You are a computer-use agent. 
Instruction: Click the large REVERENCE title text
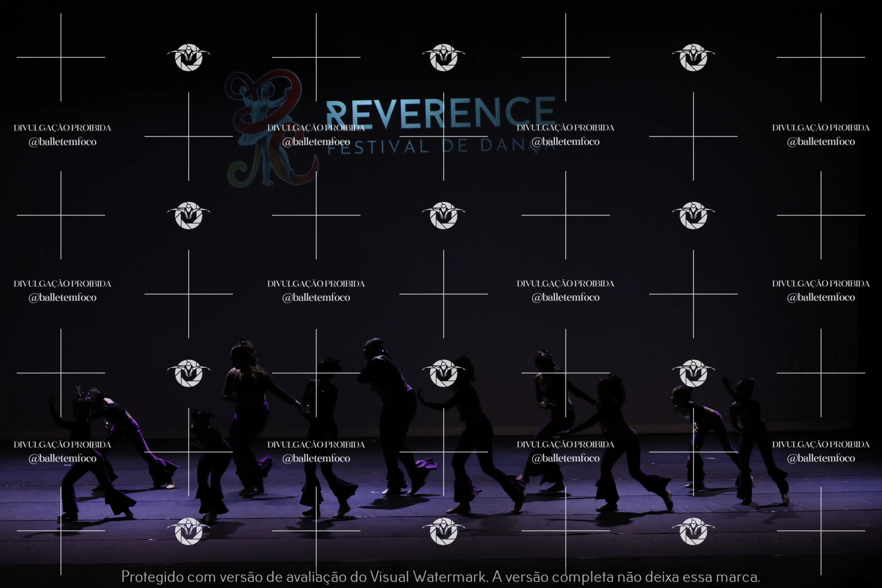441,112
